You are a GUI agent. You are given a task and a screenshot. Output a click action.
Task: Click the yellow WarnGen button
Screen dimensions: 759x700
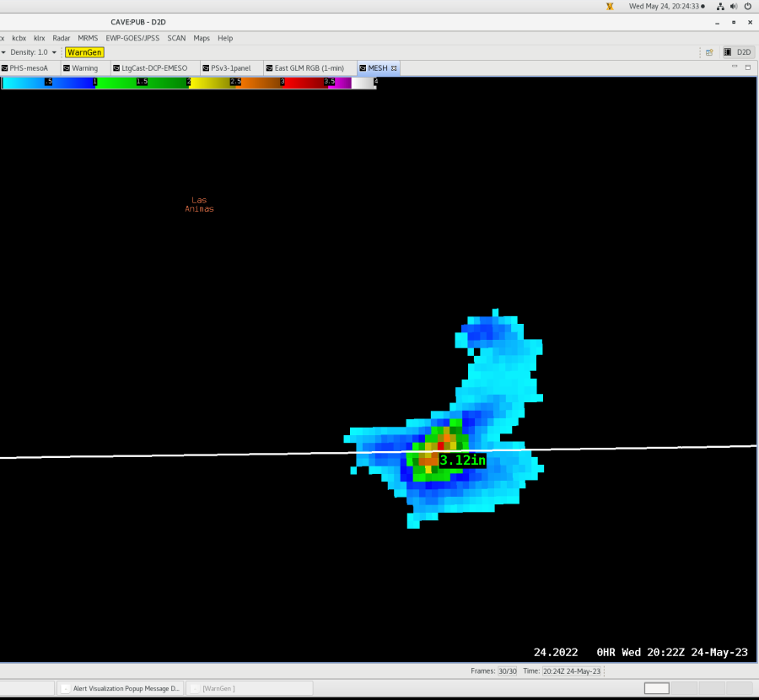pyautogui.click(x=84, y=52)
